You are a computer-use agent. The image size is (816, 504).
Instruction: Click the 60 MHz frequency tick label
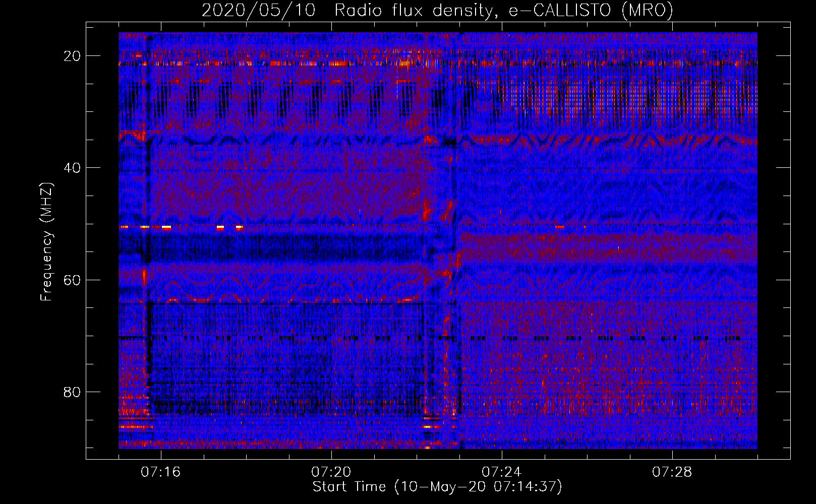tap(73, 280)
